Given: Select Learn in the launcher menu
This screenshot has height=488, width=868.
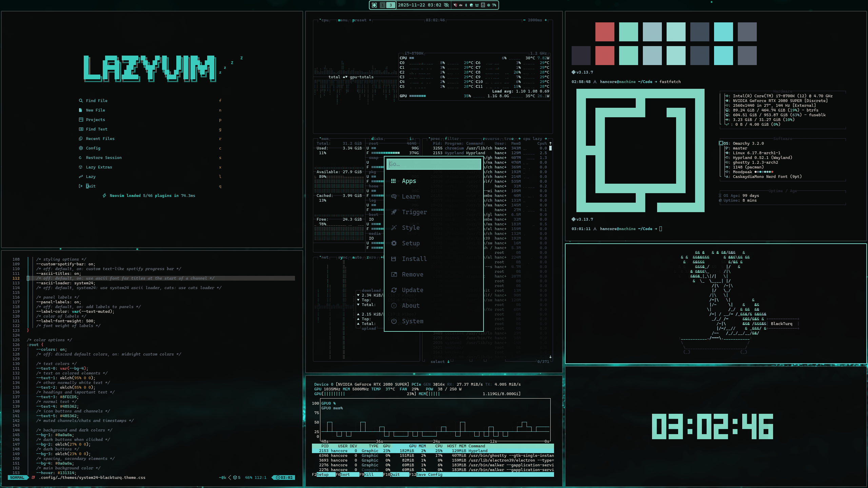Looking at the screenshot, I should 434,197.
